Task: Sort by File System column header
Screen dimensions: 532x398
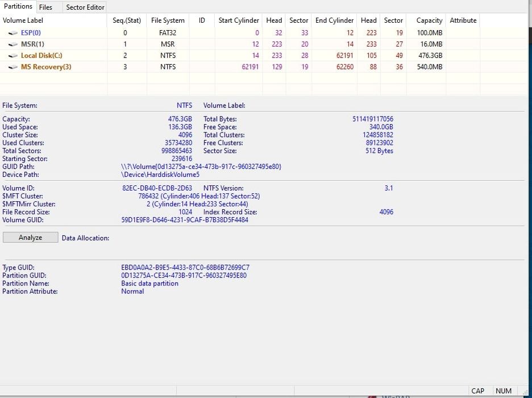Action: (168, 20)
